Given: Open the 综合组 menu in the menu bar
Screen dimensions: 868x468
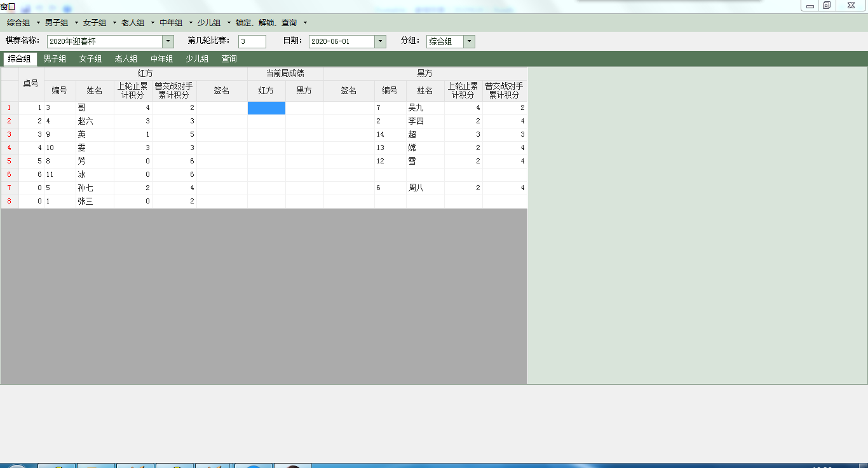Looking at the screenshot, I should (x=23, y=22).
